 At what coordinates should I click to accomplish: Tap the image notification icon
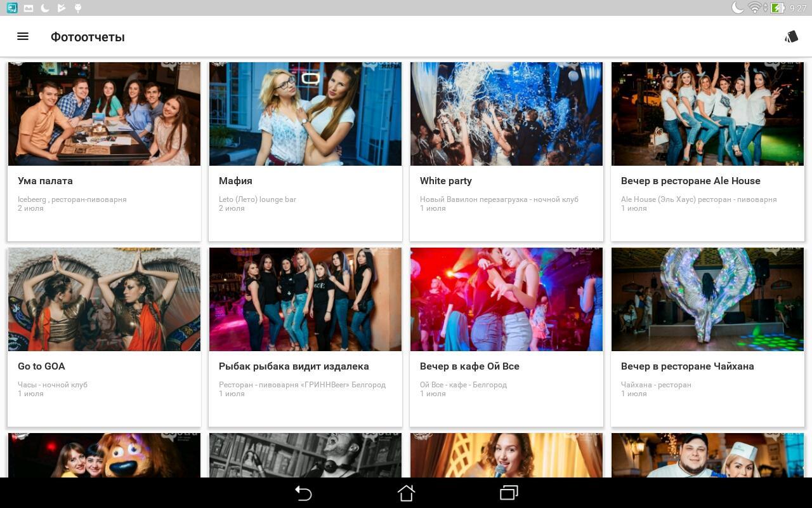[29, 8]
